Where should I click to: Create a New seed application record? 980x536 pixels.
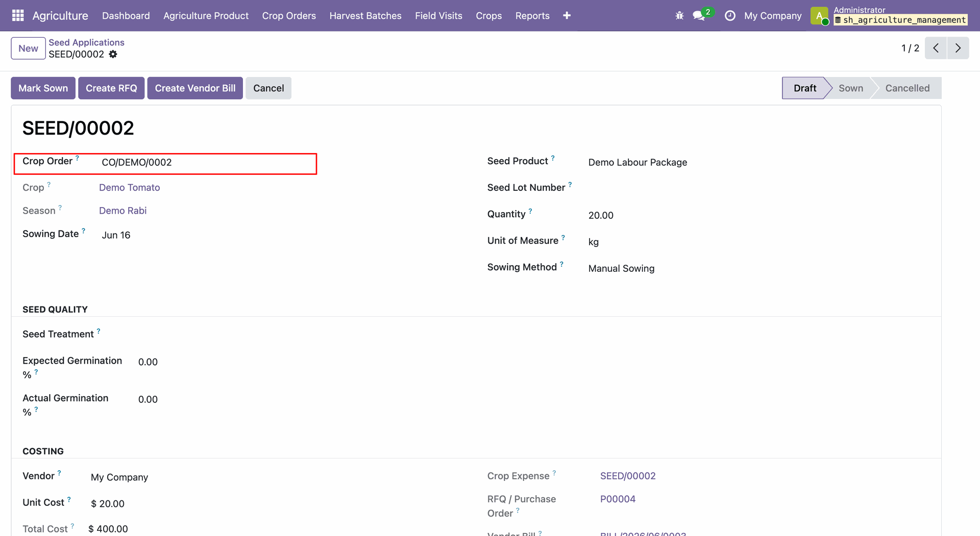pos(28,48)
